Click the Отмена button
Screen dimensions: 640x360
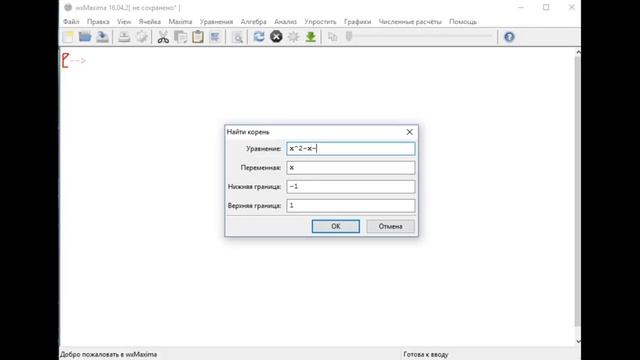pyautogui.click(x=390, y=226)
